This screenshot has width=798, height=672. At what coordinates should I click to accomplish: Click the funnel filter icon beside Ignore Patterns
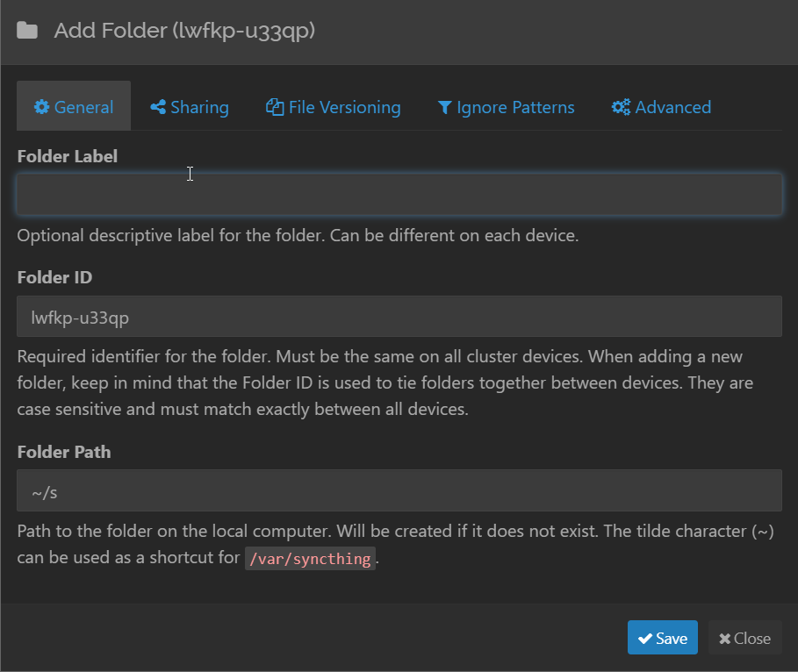coord(444,107)
